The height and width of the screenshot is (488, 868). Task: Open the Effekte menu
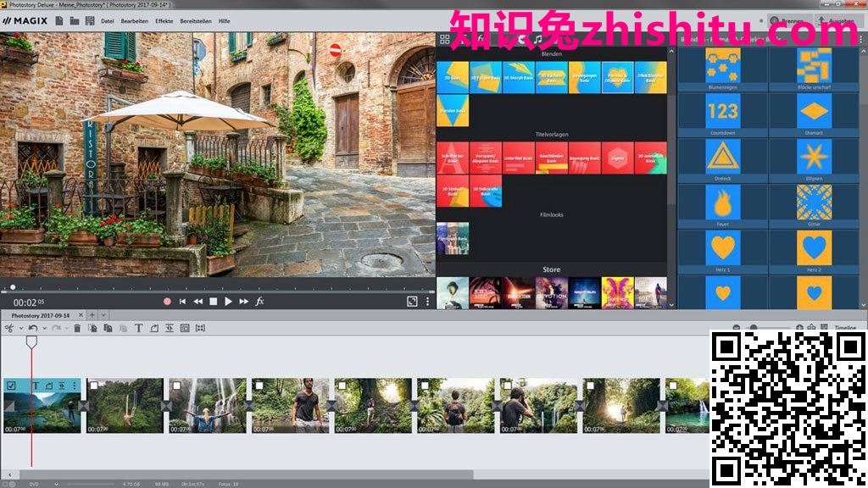click(x=164, y=21)
